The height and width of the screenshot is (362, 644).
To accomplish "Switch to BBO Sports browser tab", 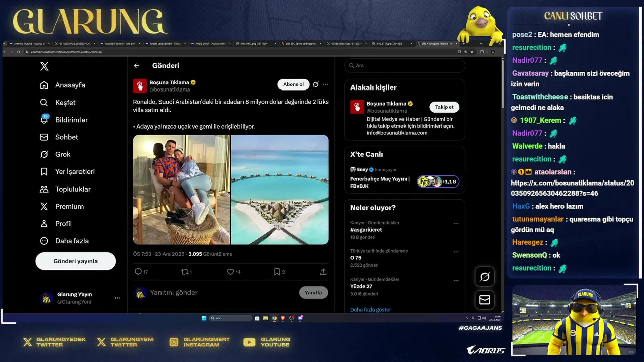I will (x=302, y=44).
